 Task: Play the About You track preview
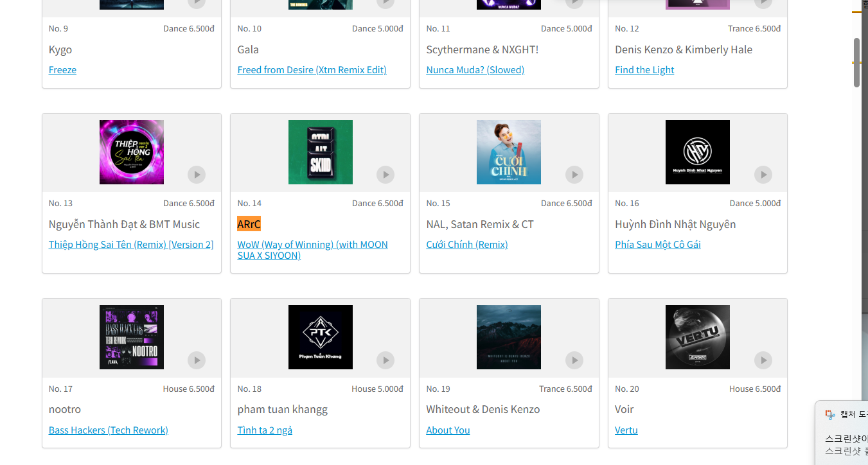point(574,360)
